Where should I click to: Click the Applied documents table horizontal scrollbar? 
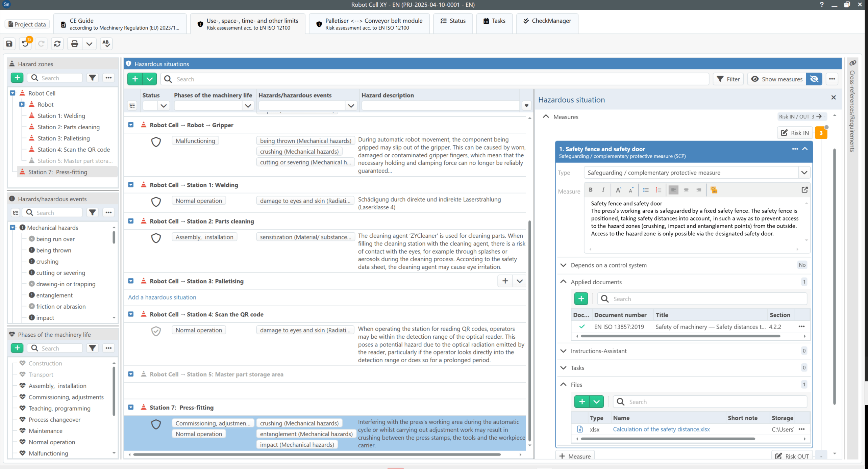tap(680, 336)
